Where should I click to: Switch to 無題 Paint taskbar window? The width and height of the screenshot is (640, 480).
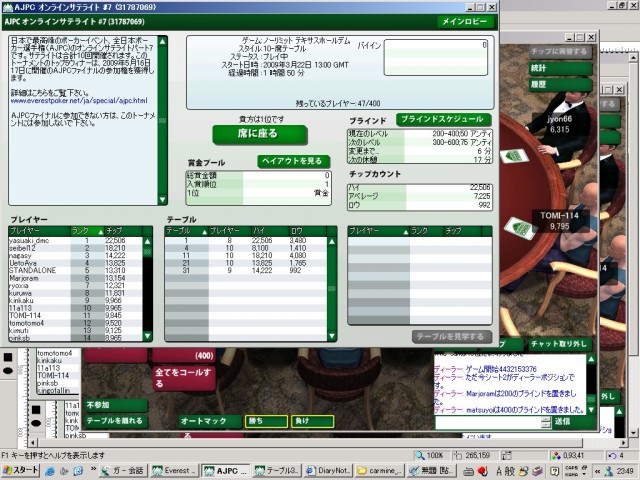pyautogui.click(x=431, y=471)
